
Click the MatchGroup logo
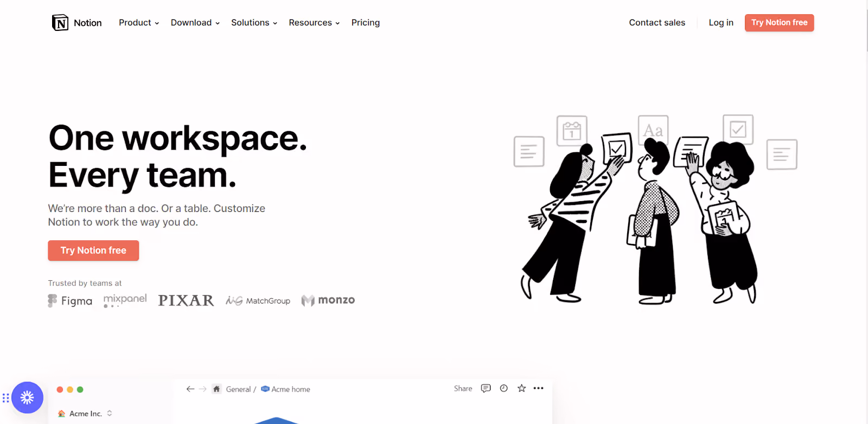click(258, 300)
